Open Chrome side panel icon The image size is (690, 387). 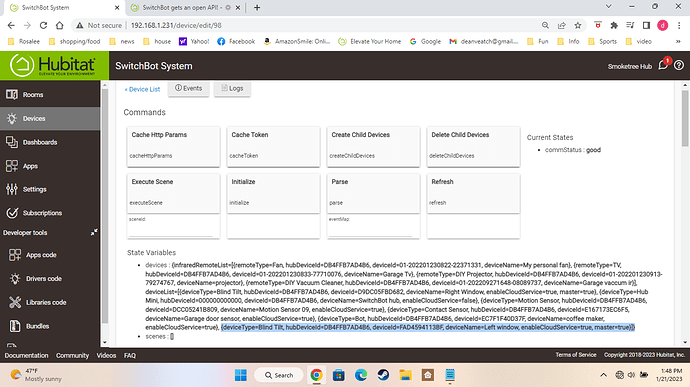(646, 26)
